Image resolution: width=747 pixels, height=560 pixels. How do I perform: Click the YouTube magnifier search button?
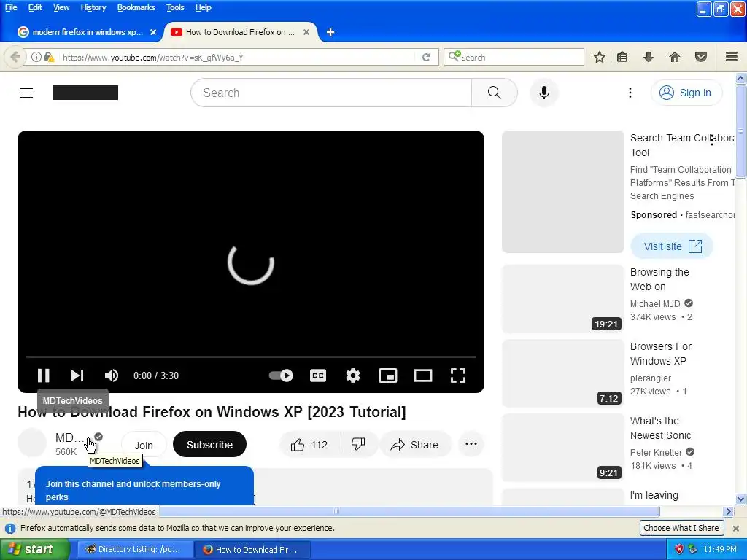click(x=495, y=93)
